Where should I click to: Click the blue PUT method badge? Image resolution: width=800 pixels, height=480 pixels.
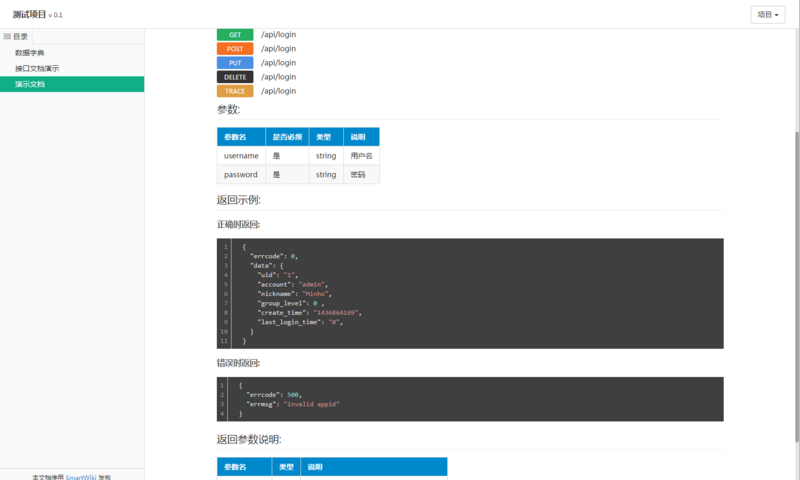pyautogui.click(x=234, y=63)
